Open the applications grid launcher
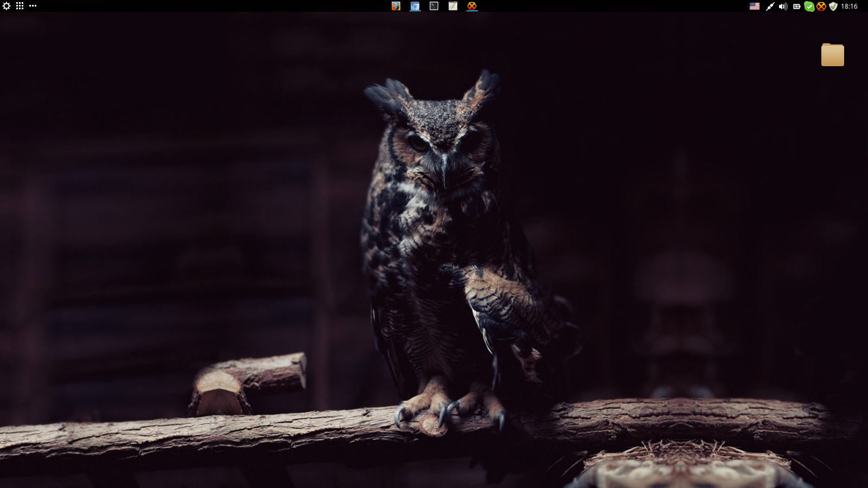The width and height of the screenshot is (868, 488). (x=20, y=6)
